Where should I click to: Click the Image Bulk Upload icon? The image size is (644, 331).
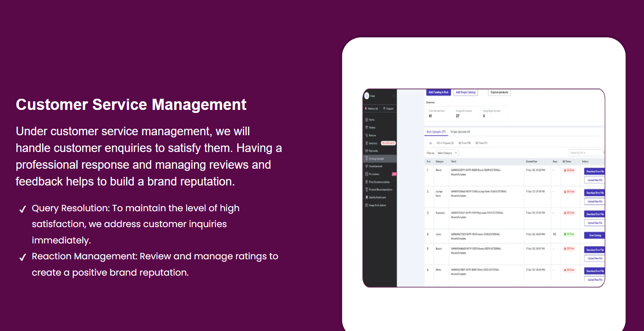click(x=366, y=205)
